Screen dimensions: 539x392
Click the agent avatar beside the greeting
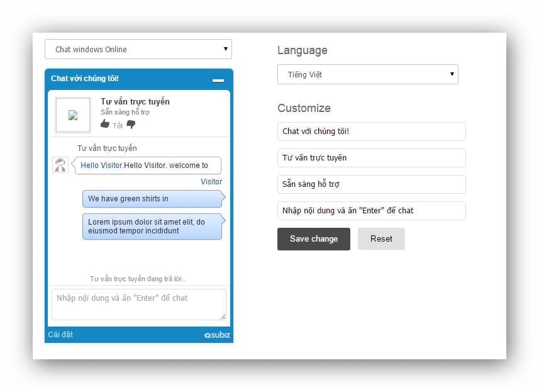tap(60, 165)
